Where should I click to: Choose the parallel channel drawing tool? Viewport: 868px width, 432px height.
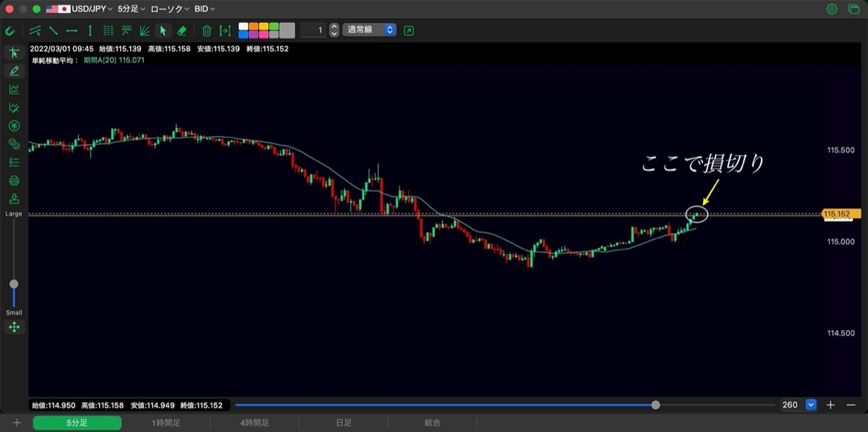(35, 30)
